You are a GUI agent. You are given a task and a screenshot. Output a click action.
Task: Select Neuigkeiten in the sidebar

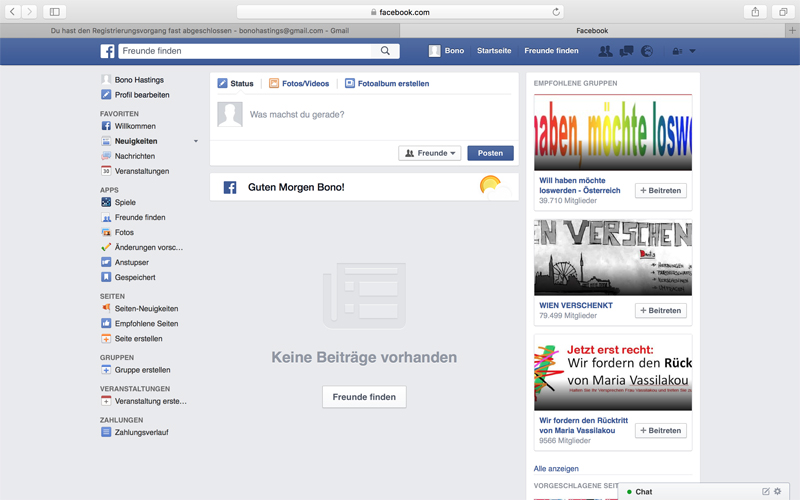pos(130,141)
